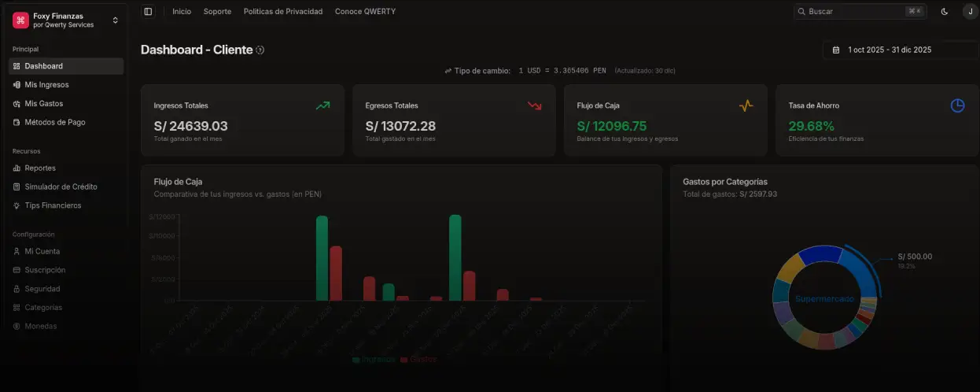The height and width of the screenshot is (392, 980).
Task: Toggle the sidebar collapse icon
Action: point(148,12)
